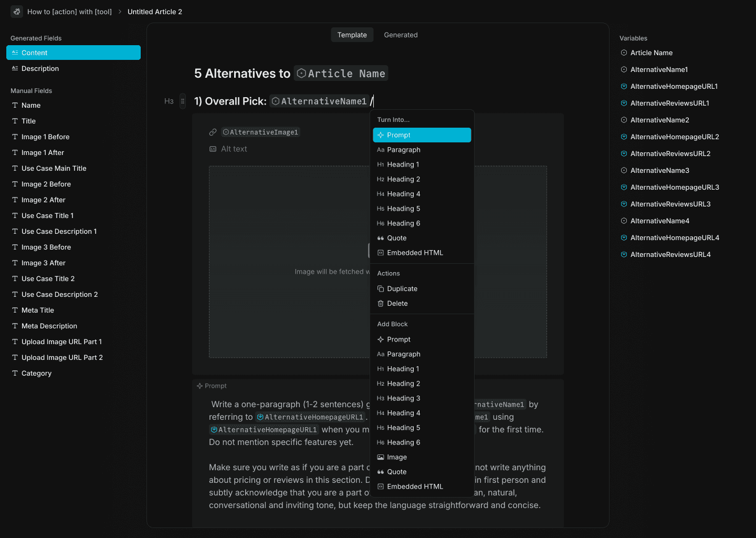Click the app logo icon in the breadcrumb bar
This screenshot has width=756, height=538.
[16, 11]
